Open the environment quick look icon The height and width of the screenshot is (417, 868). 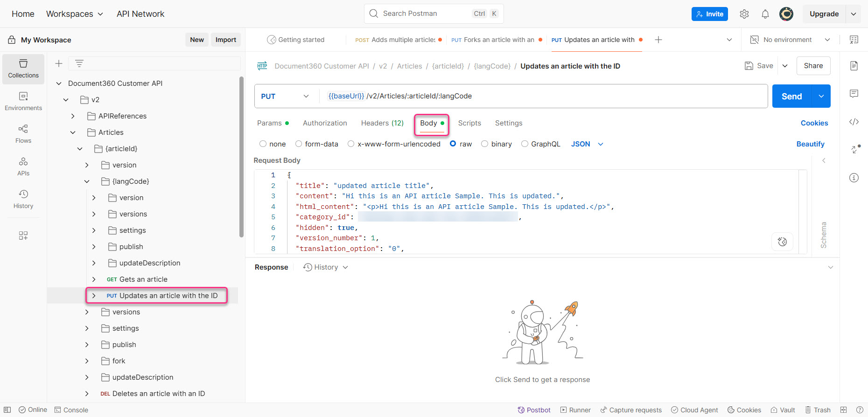[854, 40]
